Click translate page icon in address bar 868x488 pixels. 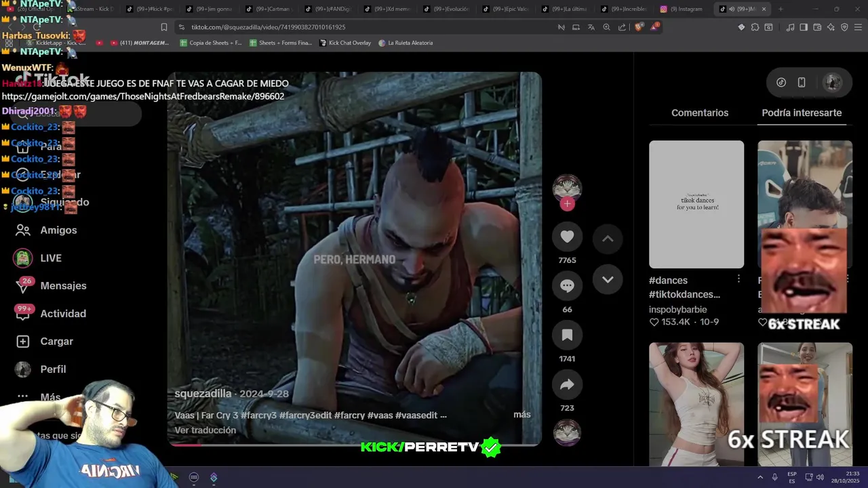pos(591,27)
